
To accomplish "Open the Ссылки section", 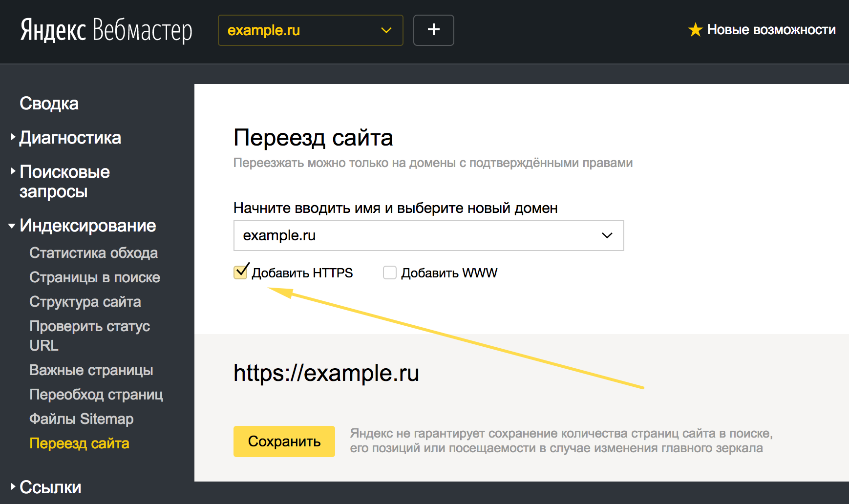I will click(50, 486).
